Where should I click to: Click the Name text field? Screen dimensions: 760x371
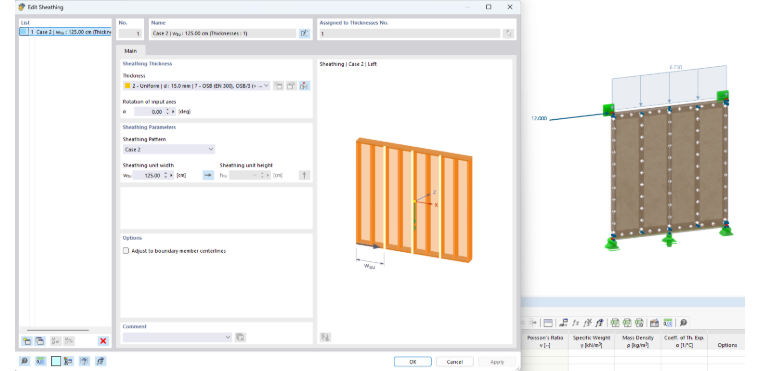pyautogui.click(x=223, y=33)
